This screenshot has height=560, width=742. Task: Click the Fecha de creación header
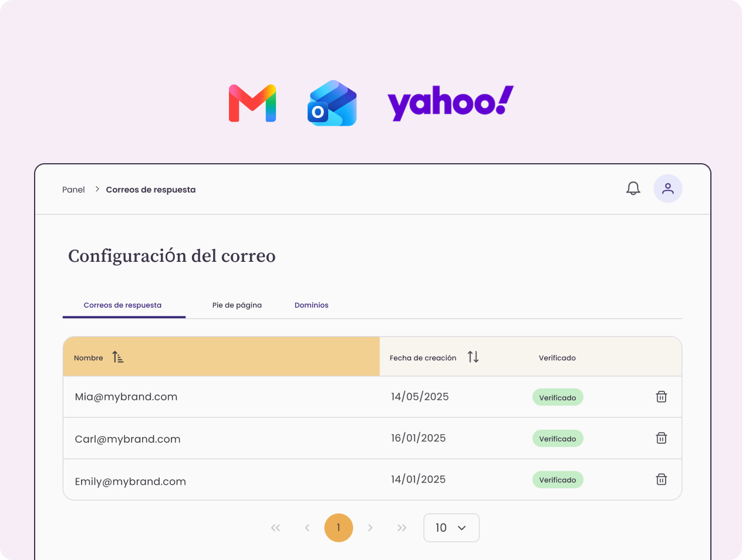point(423,357)
